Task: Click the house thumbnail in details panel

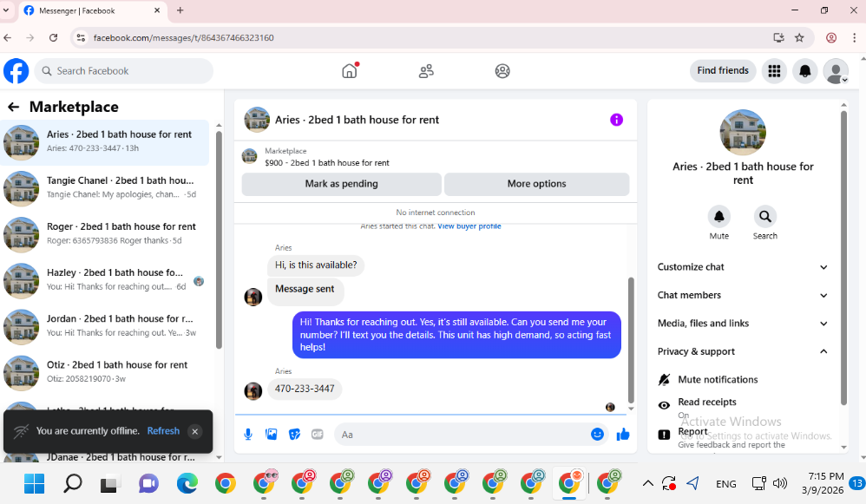Action: 743,133
